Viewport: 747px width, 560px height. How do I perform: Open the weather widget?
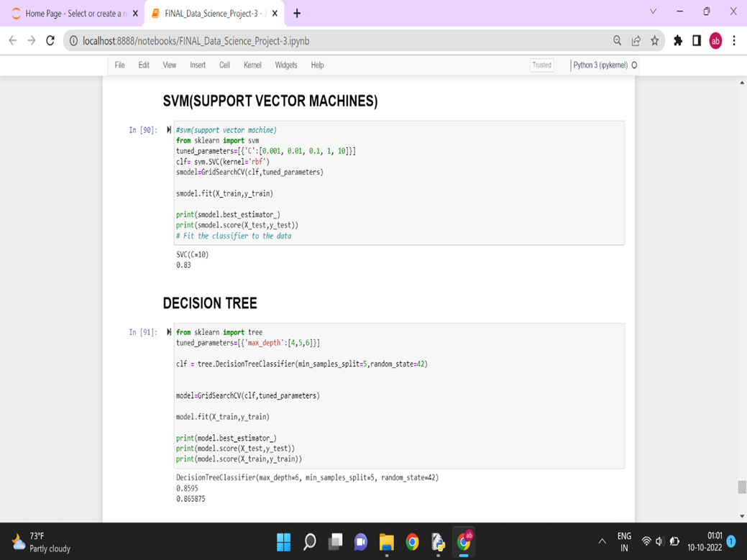pos(42,542)
